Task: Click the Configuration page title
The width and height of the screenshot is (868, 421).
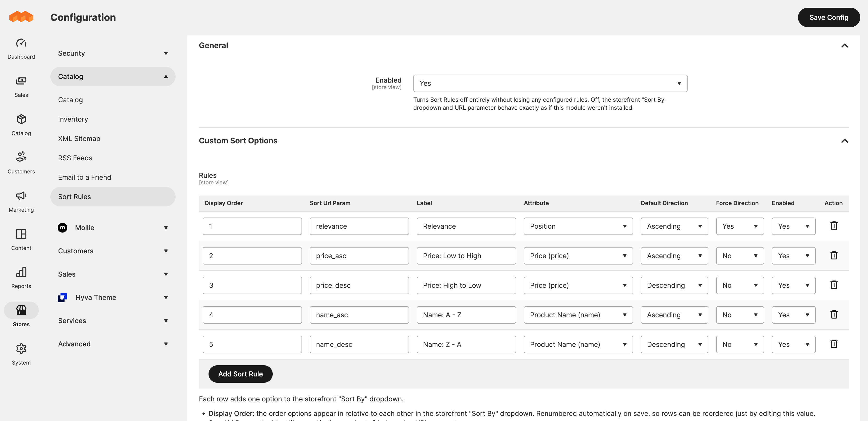Action: coord(83,17)
